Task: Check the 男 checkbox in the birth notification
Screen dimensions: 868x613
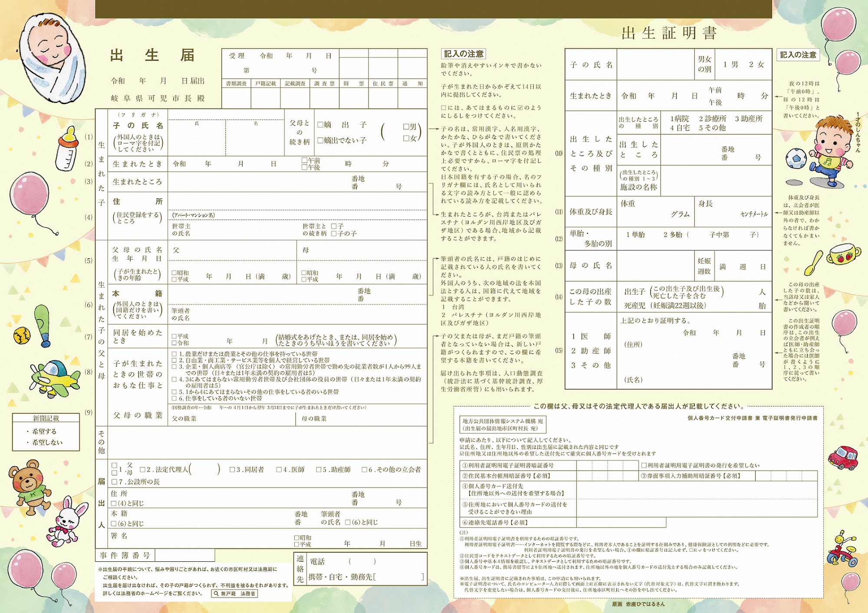Action: (x=406, y=127)
